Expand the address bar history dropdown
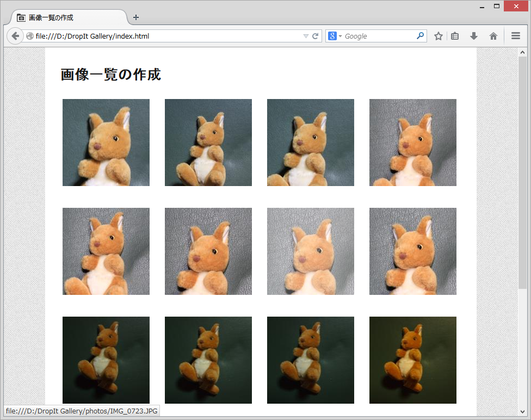Viewport: 531px width, 420px height. (x=306, y=35)
